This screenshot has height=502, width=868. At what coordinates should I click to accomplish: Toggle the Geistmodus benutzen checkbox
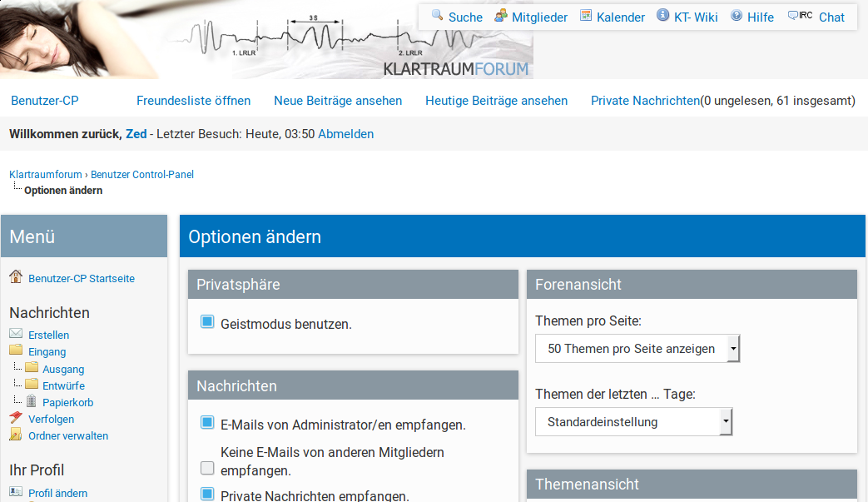[207, 322]
